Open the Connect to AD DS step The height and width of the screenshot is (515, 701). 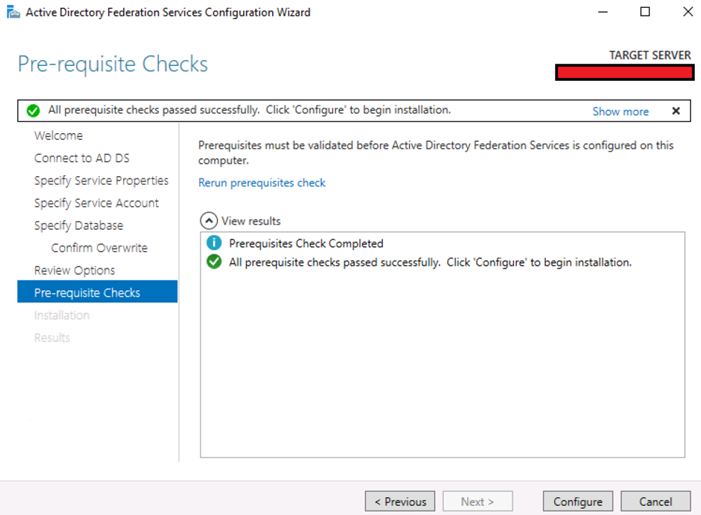tap(82, 158)
